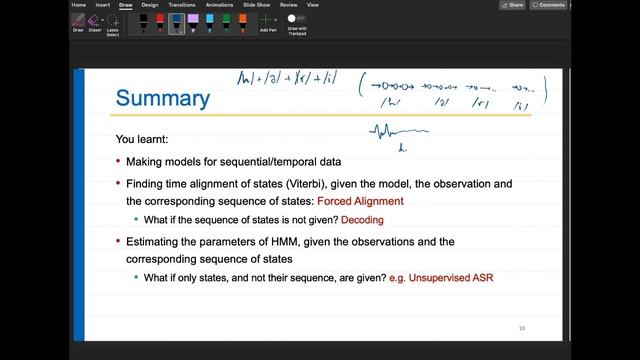Screen dimensions: 640x360
Task: Click the slide number 10
Action: point(522,328)
